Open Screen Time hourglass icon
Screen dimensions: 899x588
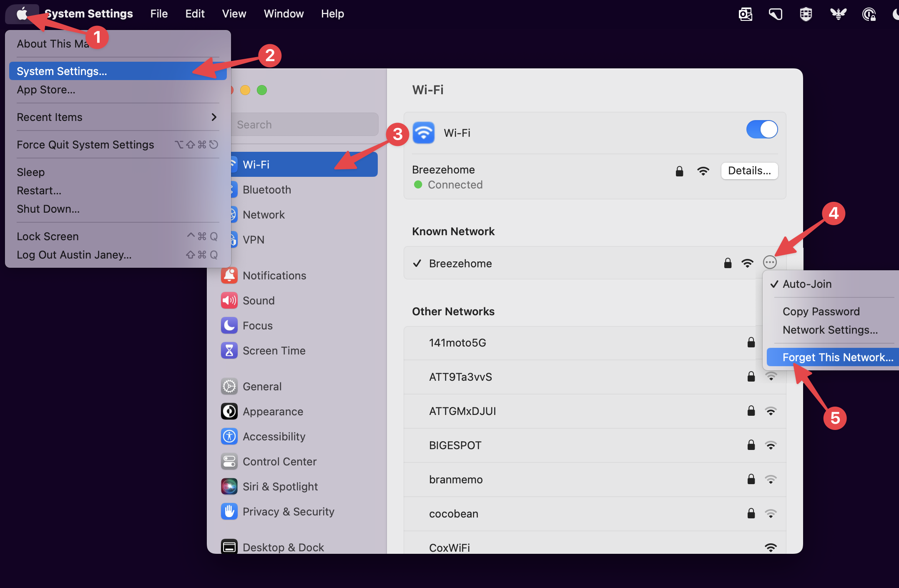(229, 351)
